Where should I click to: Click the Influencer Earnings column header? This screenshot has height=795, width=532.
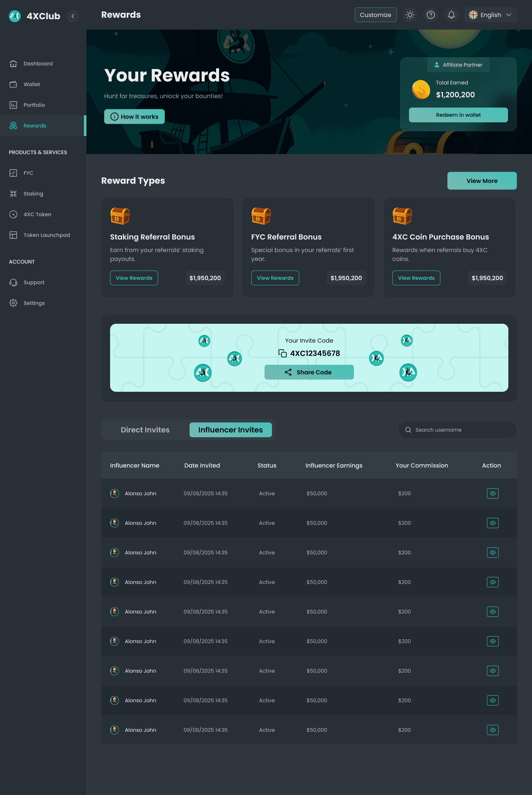[x=334, y=465]
